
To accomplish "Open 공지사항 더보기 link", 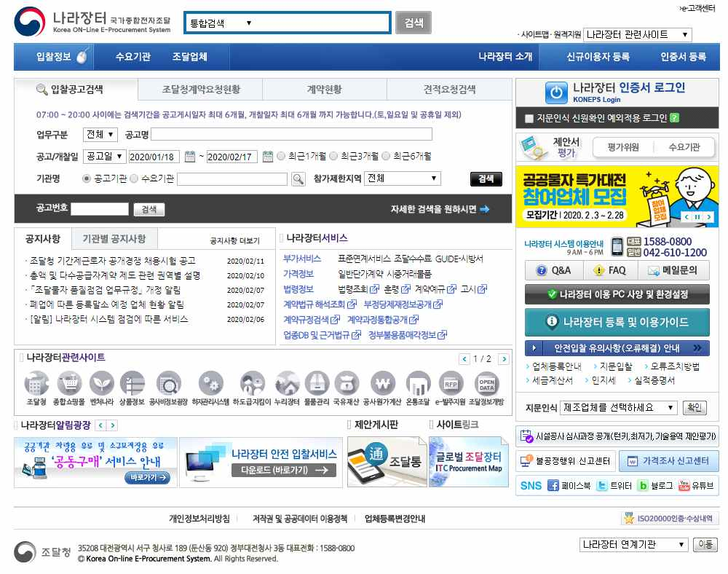I will pos(235,240).
